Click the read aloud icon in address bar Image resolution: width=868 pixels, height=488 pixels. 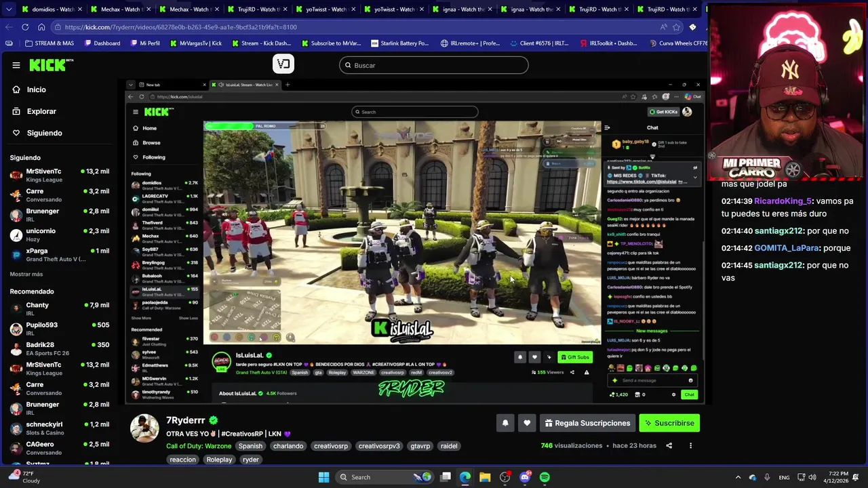point(663,27)
